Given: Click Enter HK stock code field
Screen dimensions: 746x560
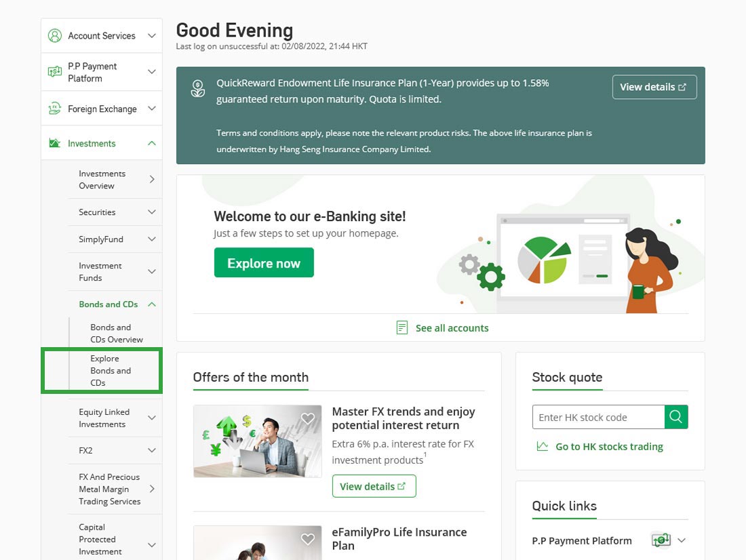Looking at the screenshot, I should tap(599, 417).
